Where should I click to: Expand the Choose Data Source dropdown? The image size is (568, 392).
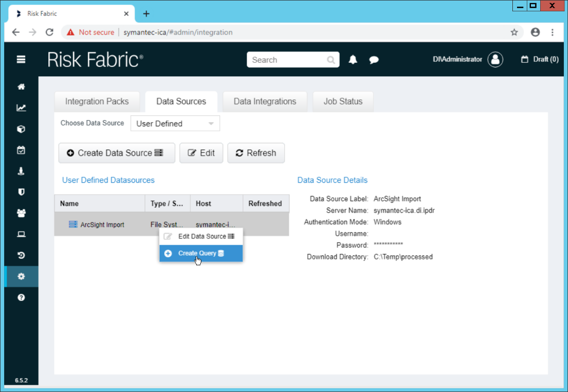pyautogui.click(x=175, y=124)
